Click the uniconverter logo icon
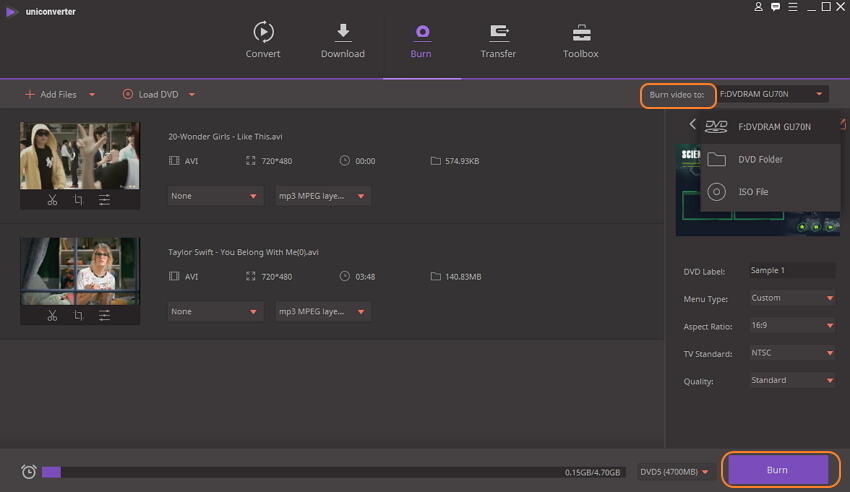The image size is (850, 492). (11, 11)
